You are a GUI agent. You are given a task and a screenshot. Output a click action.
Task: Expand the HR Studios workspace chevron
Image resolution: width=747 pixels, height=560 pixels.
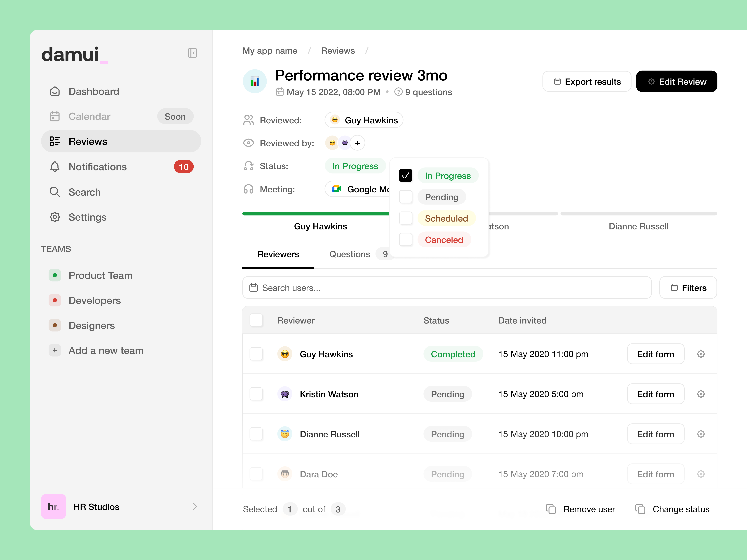coord(195,506)
